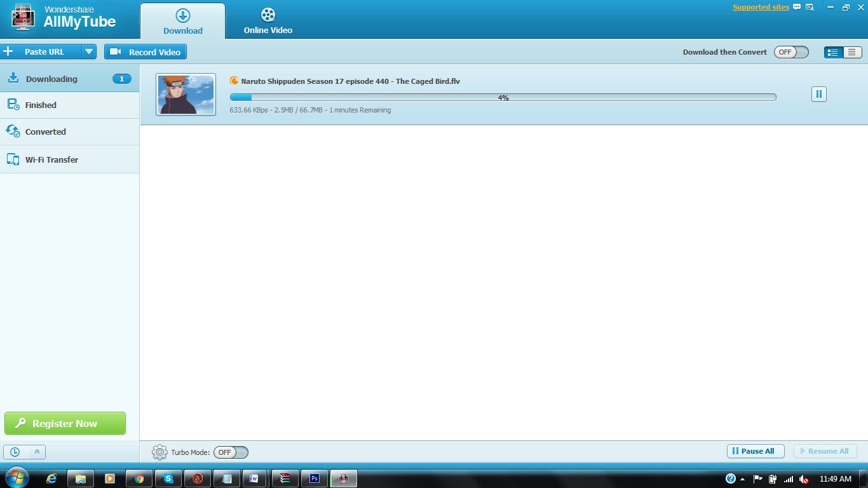This screenshot has height=488, width=868.
Task: Open the feedback chat bubble icon
Action: pos(797,8)
